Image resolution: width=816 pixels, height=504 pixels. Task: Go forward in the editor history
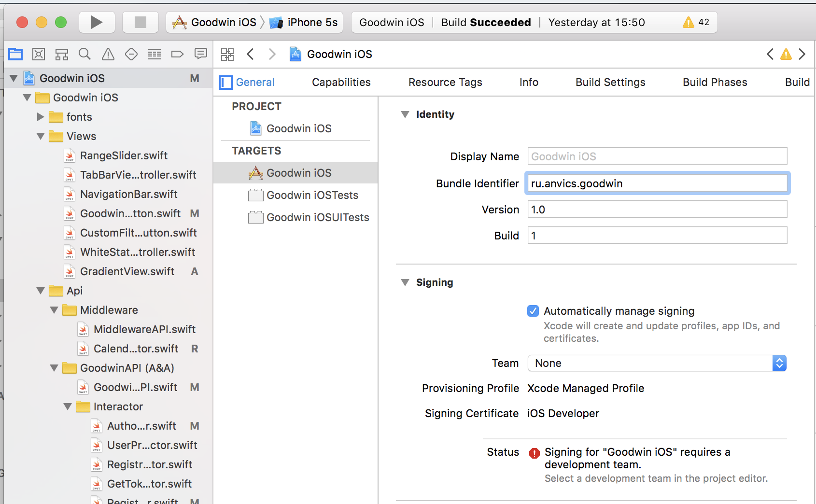pyautogui.click(x=272, y=54)
